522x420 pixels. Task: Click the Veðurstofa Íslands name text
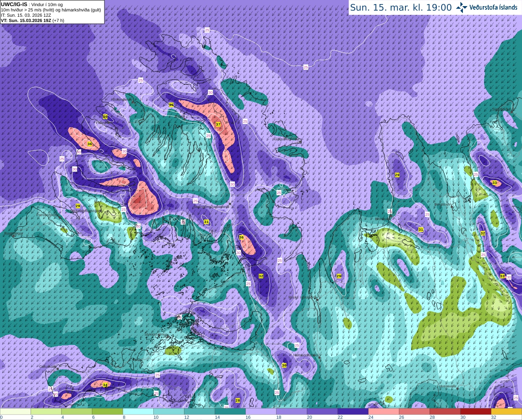(493, 7)
